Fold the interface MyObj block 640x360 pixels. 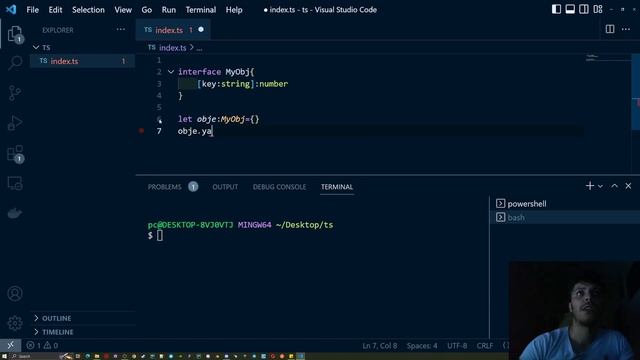[x=171, y=72]
